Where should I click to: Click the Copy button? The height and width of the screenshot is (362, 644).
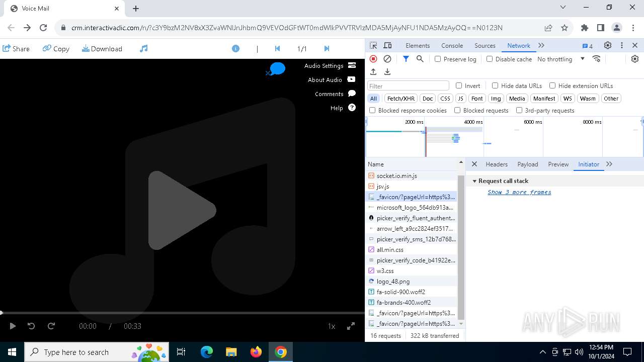click(56, 49)
